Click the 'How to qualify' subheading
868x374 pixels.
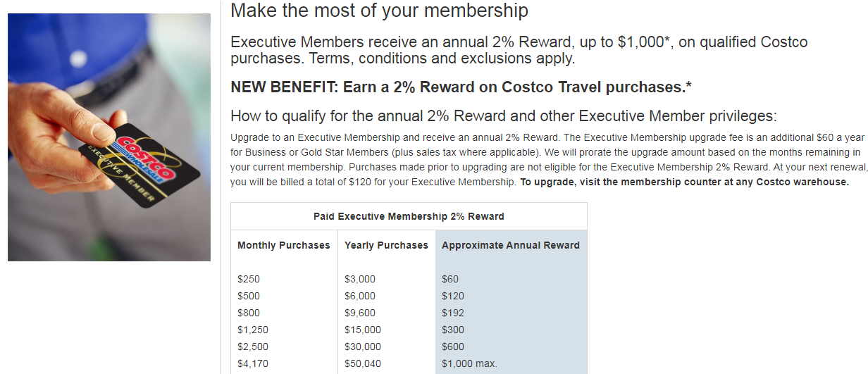coord(503,116)
